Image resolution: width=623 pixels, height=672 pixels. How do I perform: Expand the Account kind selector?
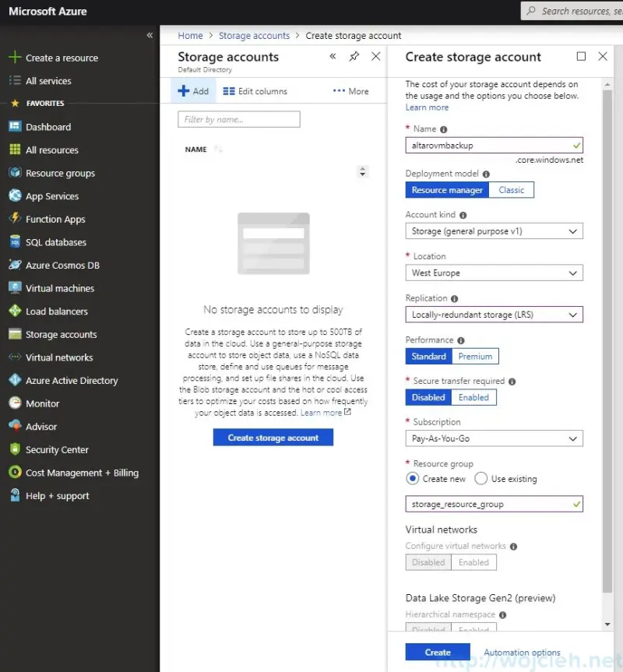[x=494, y=230]
